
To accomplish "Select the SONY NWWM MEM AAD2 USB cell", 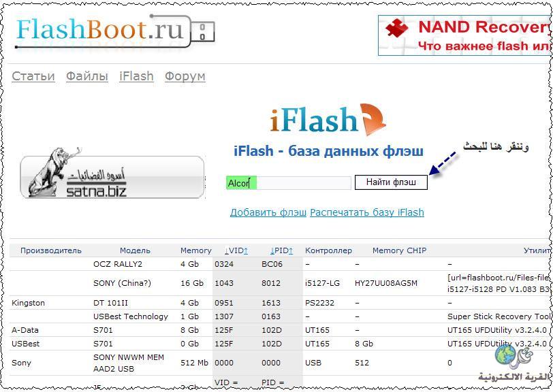I will pyautogui.click(x=128, y=363).
